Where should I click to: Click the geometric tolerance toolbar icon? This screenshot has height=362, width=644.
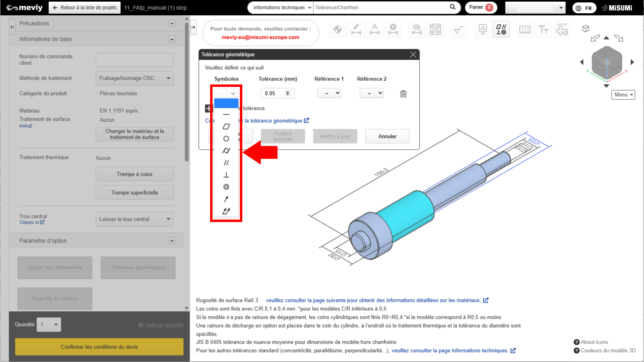pos(501,29)
